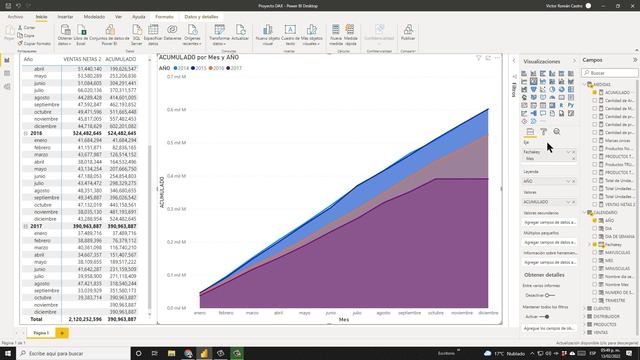
Task: Check the DIA field checkbox
Action: pyautogui.click(x=595, y=229)
